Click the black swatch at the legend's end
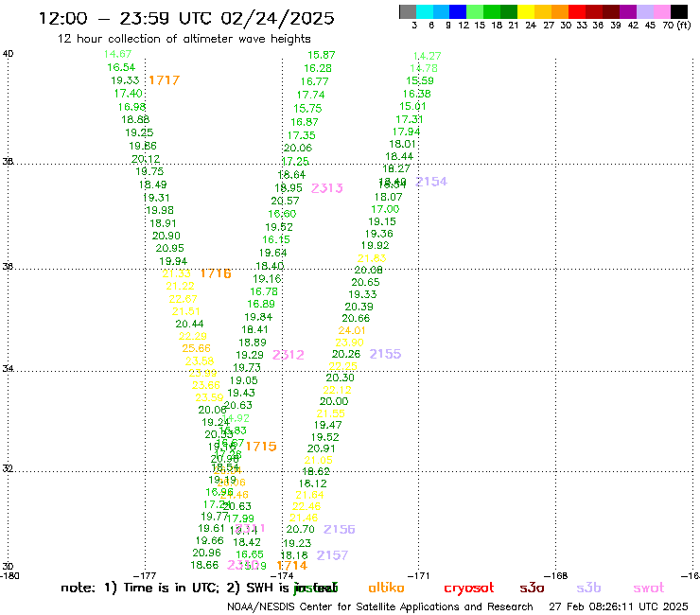 (679, 11)
